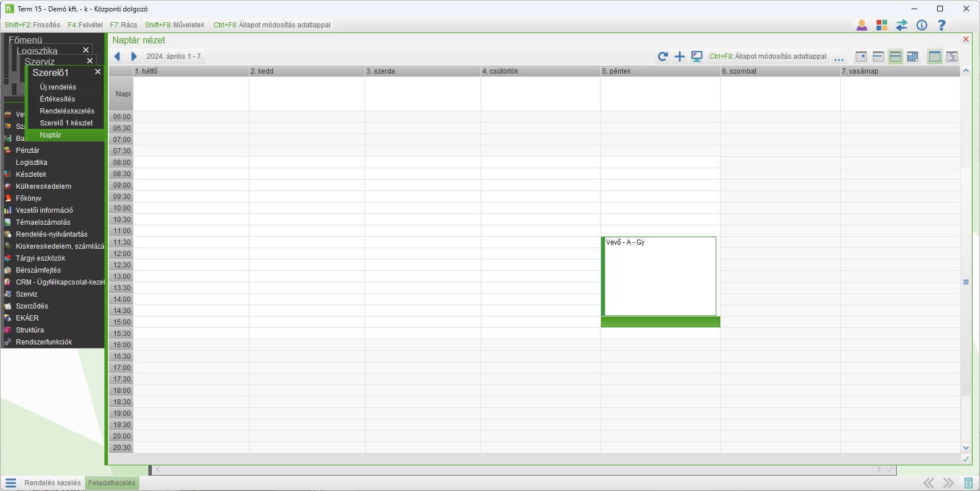980x491 pixels.
Task: Switch to timeline Gantt view icon
Action: [952, 56]
